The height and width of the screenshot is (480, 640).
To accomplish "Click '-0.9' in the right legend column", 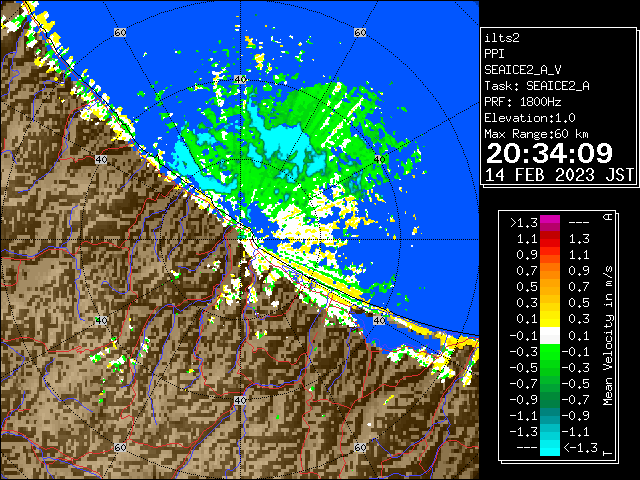I will tap(576, 416).
